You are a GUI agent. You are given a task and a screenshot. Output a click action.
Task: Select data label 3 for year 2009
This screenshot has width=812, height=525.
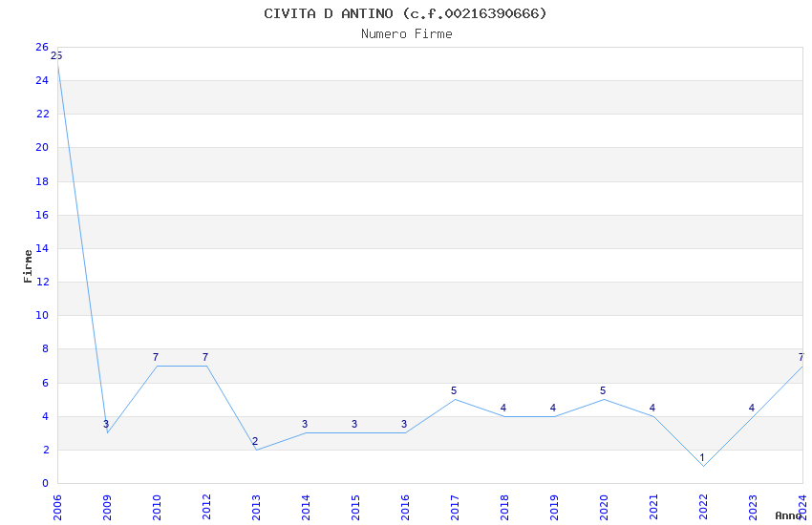tap(106, 424)
